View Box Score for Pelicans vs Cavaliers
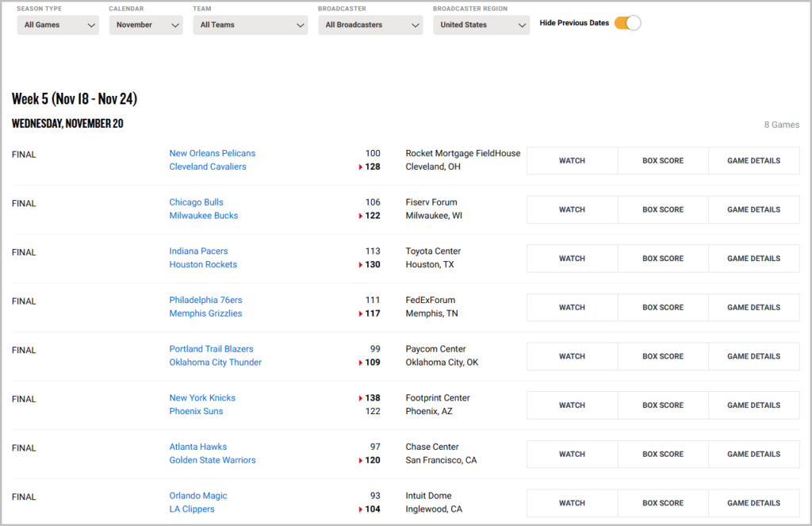Viewport: 812px width, 526px height. [663, 160]
